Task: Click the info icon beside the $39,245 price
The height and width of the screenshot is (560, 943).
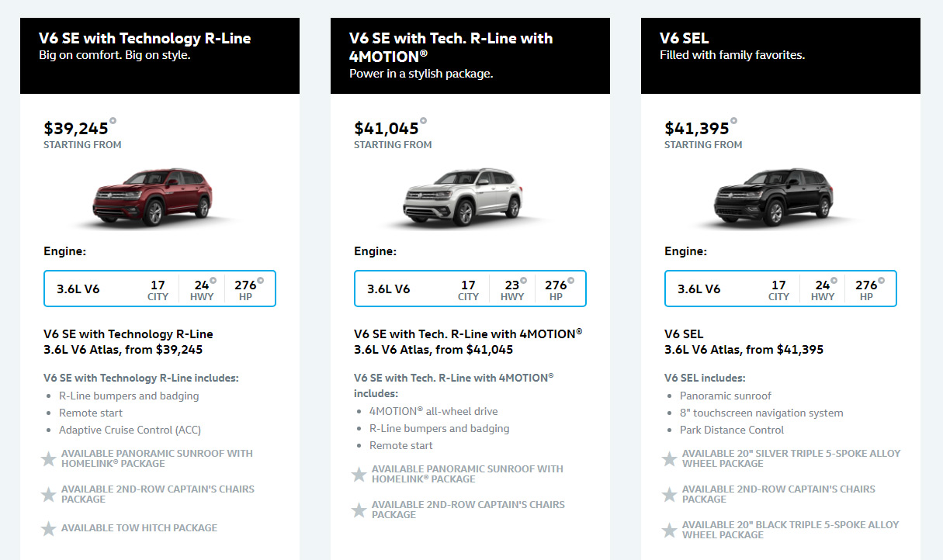Action: [x=113, y=121]
